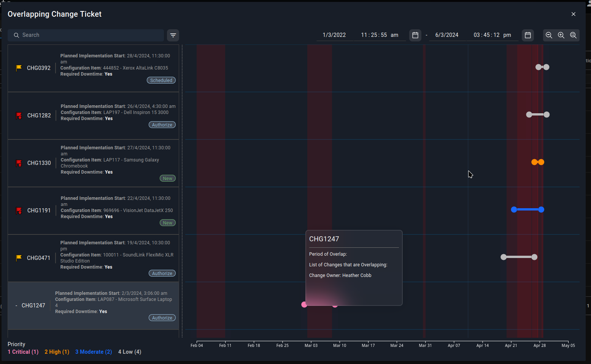This screenshot has height=364, width=591.
Task: Click the Authorize badge on CHG1282
Action: coord(162,125)
